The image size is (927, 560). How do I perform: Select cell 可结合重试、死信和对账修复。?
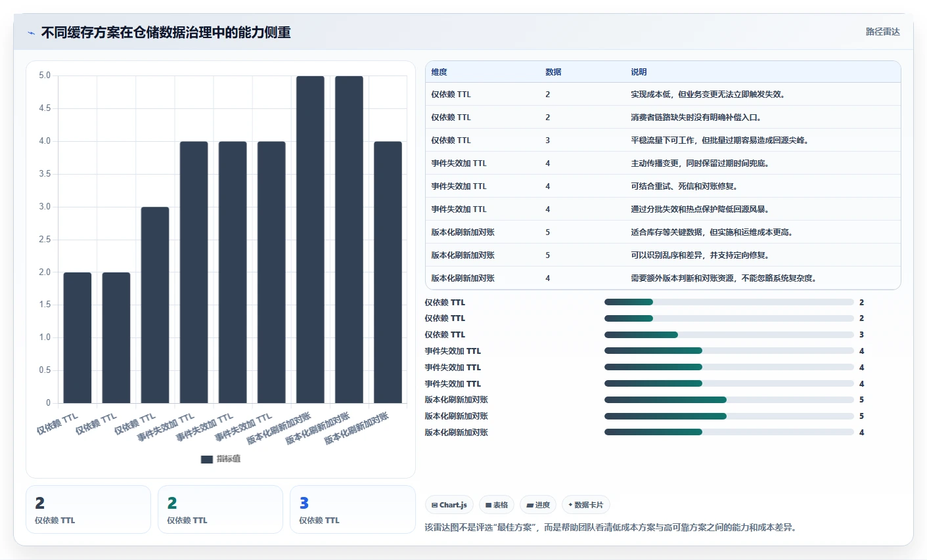(x=685, y=186)
